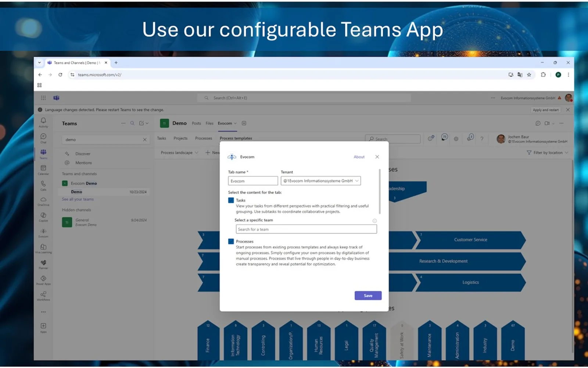Open the bookmark star in Chrome's address bar
Image resolution: width=588 pixels, height=368 pixels.
(529, 75)
